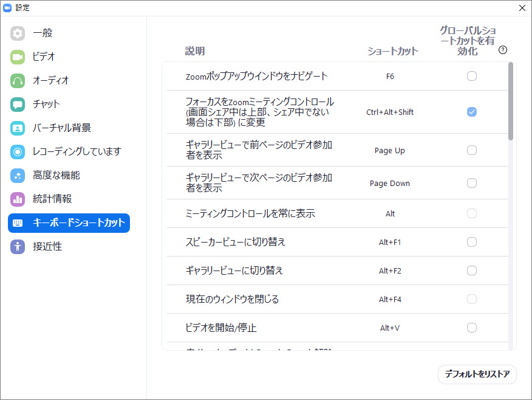This screenshot has height=400, width=532.
Task: Click the General settings gear icon
Action: pos(18,33)
